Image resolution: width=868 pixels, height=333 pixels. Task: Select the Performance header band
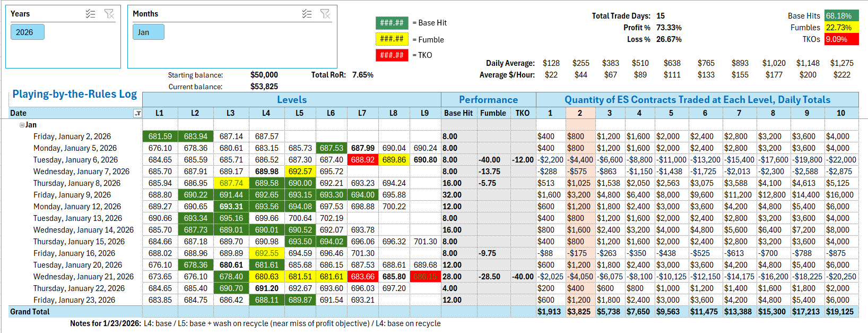pyautogui.click(x=488, y=100)
